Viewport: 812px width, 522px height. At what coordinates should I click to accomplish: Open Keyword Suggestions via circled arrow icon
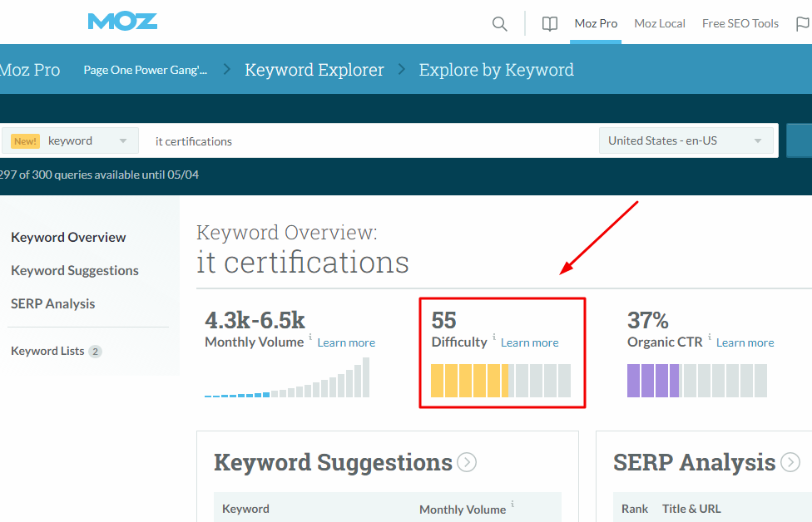point(467,462)
